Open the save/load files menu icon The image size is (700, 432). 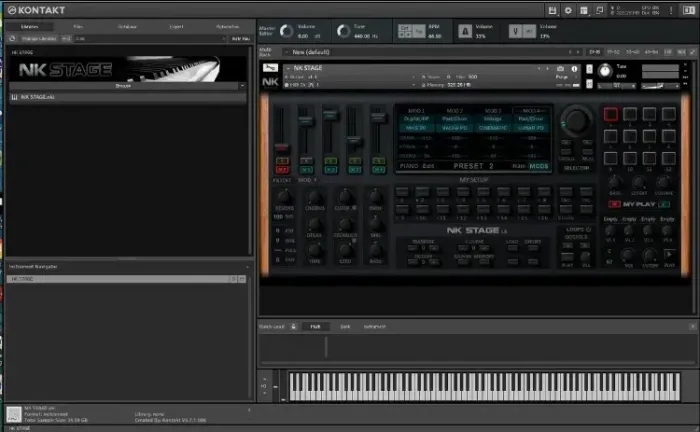pos(552,10)
